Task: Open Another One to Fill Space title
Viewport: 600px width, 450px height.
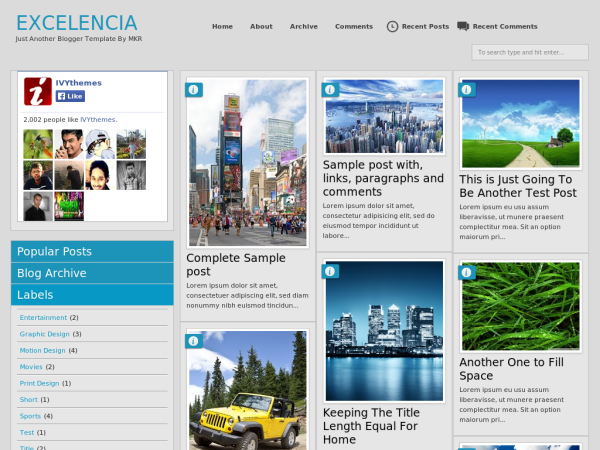Action: (511, 369)
